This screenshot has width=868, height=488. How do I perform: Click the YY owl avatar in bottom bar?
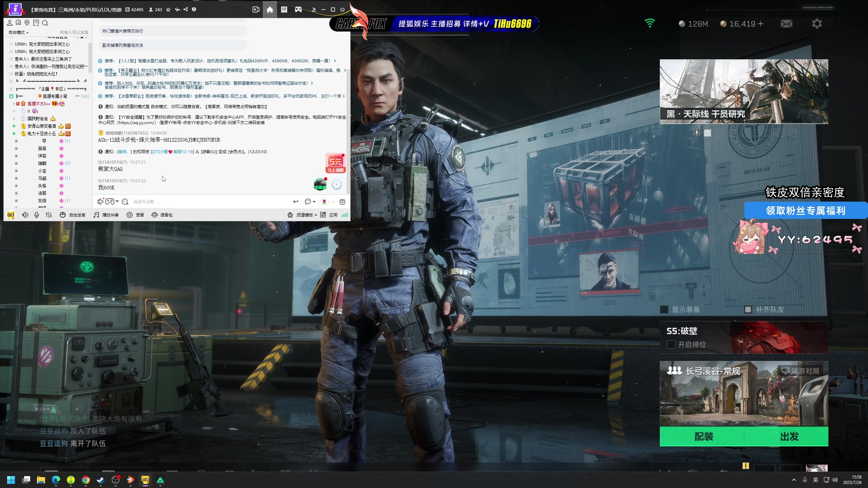11,215
